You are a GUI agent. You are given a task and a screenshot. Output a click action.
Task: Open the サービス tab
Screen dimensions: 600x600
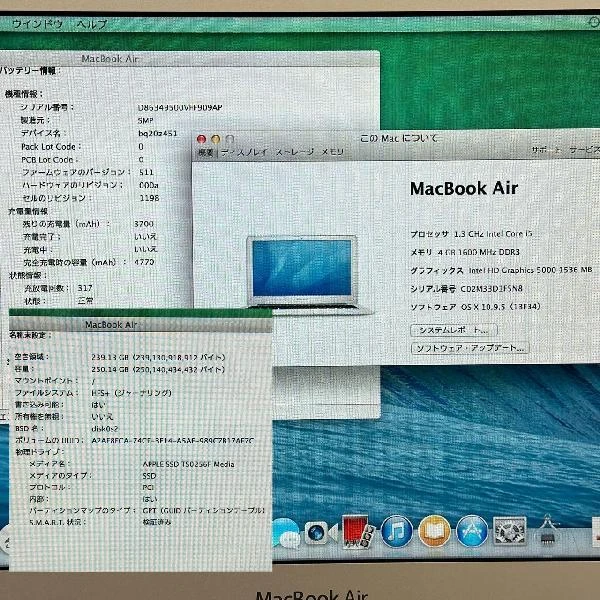tap(584, 150)
